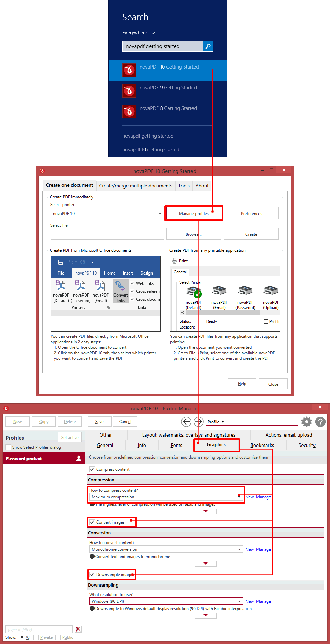Viewport: 330px width, 644px height.
Task: Click the search magnifier button
Action: coord(208,46)
